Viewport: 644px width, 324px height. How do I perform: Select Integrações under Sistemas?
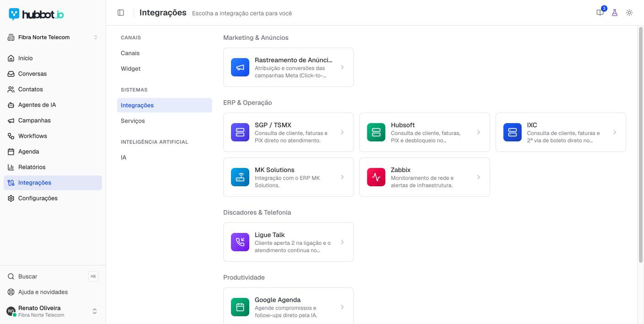pos(165,105)
